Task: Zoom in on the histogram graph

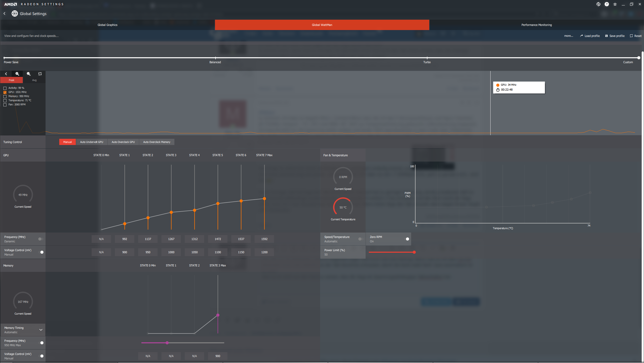Action: 17,74
